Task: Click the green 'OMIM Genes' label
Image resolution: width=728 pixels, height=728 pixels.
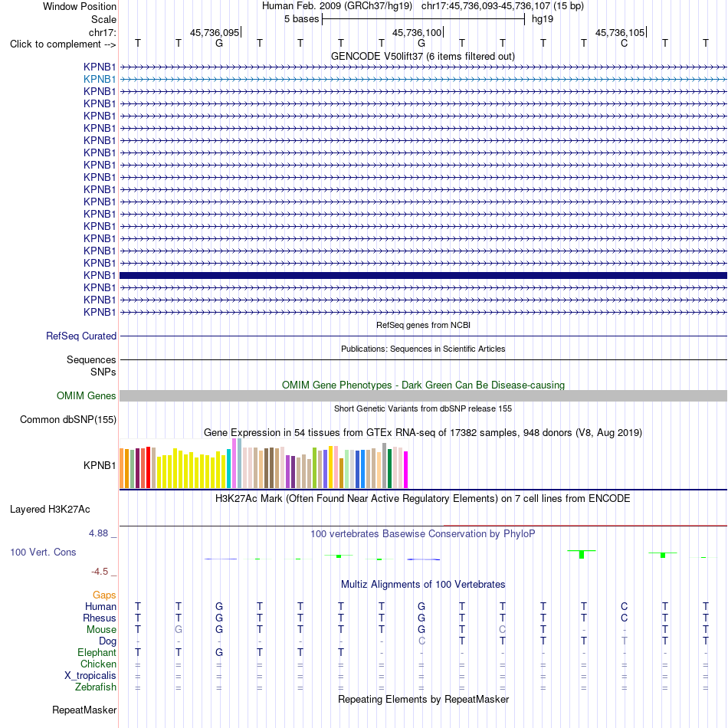Action: coord(86,395)
